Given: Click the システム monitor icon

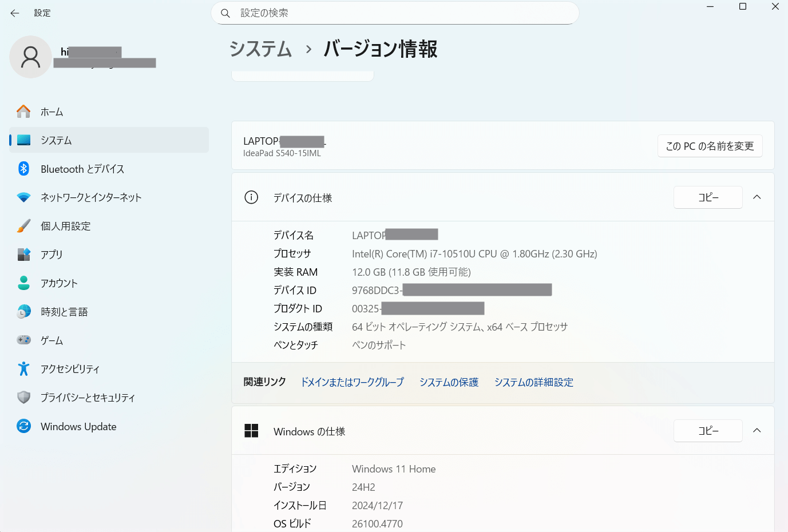Looking at the screenshot, I should coord(23,140).
